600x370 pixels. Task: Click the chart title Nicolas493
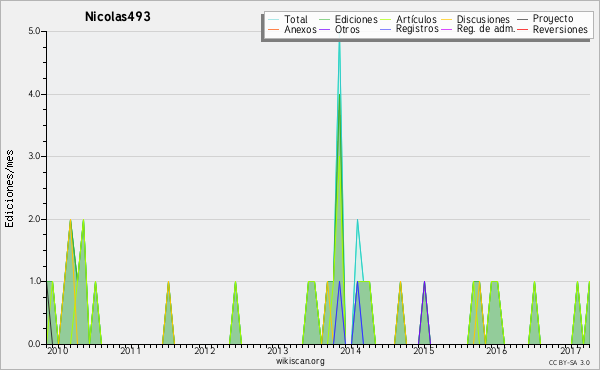pyautogui.click(x=118, y=16)
